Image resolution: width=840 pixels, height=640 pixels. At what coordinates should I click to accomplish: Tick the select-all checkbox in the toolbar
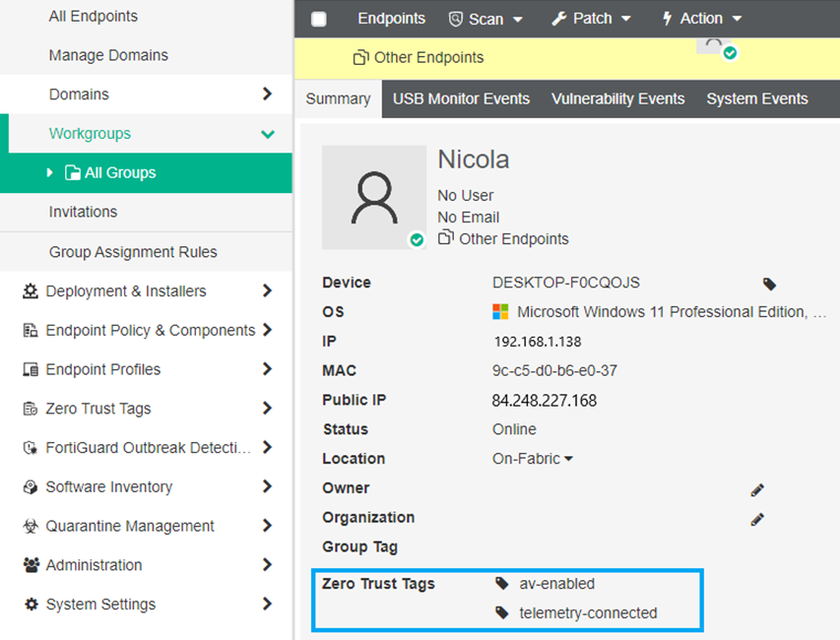[x=319, y=19]
